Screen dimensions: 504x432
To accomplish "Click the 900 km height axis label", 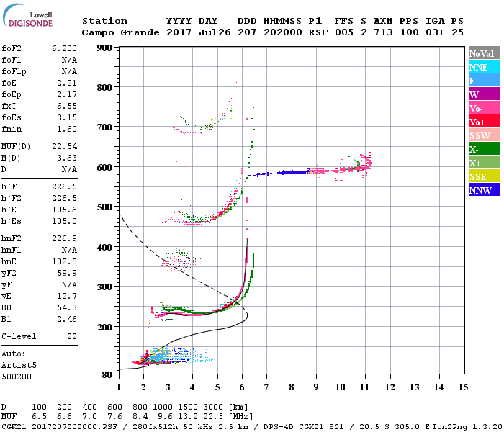I will tap(104, 48).
